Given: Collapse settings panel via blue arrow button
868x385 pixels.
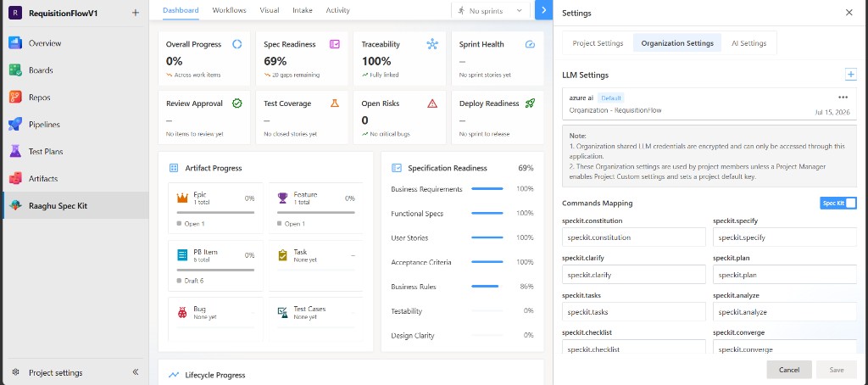Looking at the screenshot, I should point(543,10).
